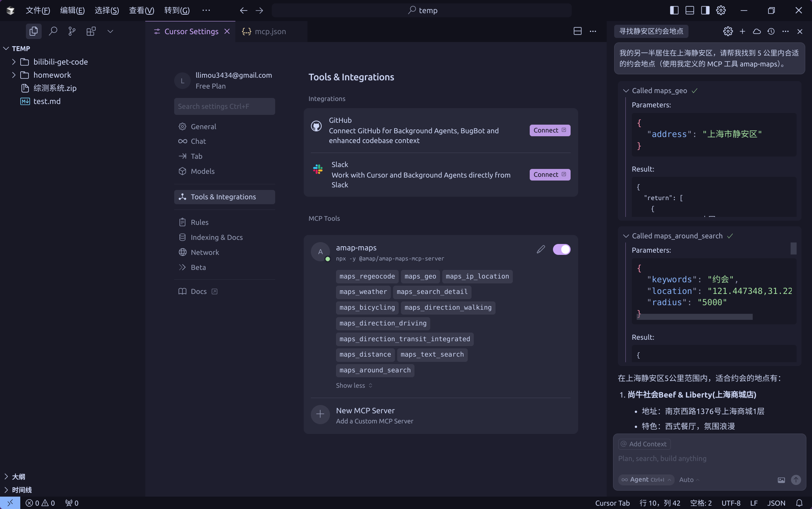Open the Search icon in the activity bar
This screenshot has height=509, width=812.
point(53,31)
